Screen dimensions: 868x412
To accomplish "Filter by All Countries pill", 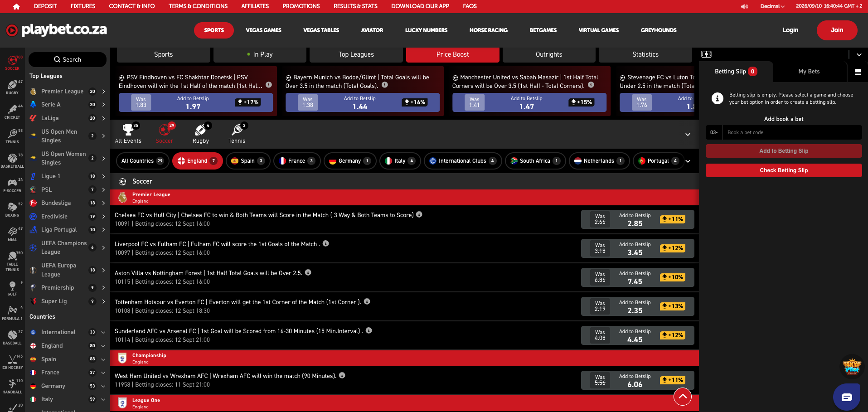I will click(142, 161).
